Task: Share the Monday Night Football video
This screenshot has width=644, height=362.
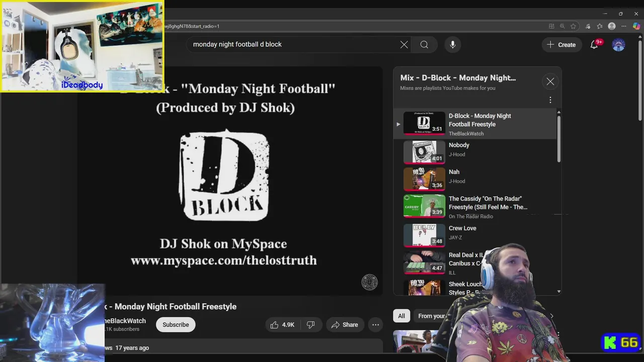Action: tap(345, 325)
